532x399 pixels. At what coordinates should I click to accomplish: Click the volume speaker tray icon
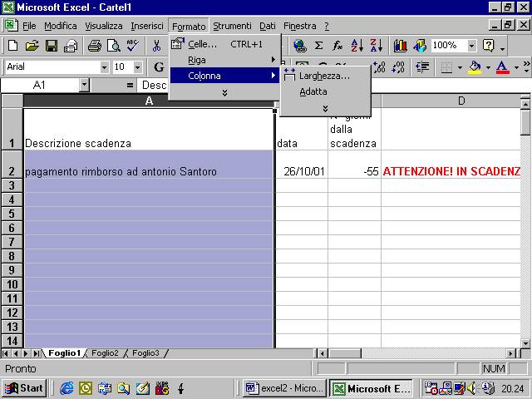(471, 388)
